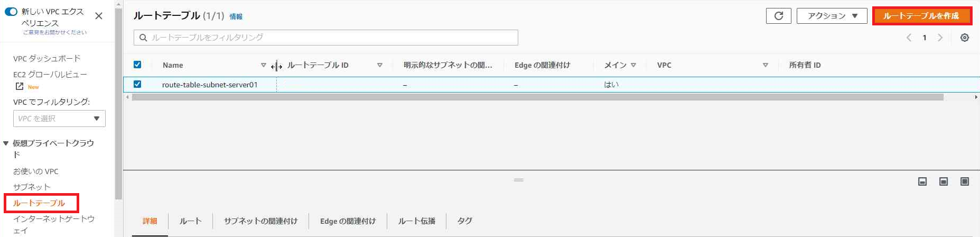Select ルートテーブル in the sidebar
980x237 pixels.
39,203
